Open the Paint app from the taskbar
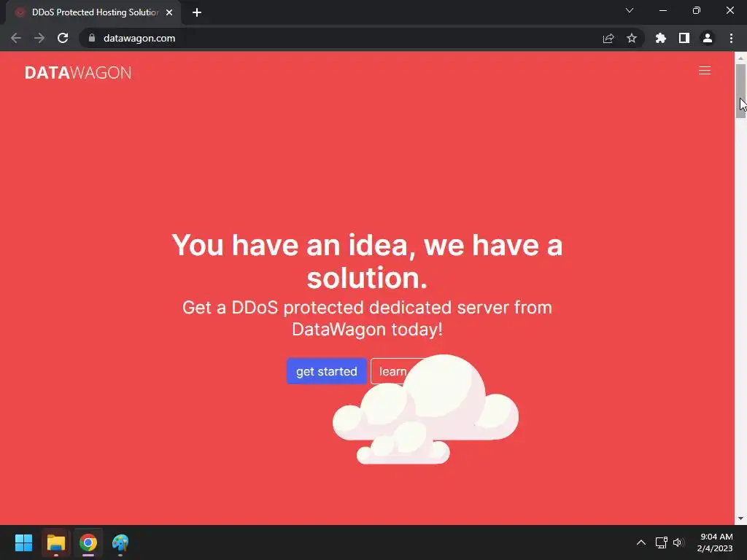747x560 pixels. tap(120, 542)
